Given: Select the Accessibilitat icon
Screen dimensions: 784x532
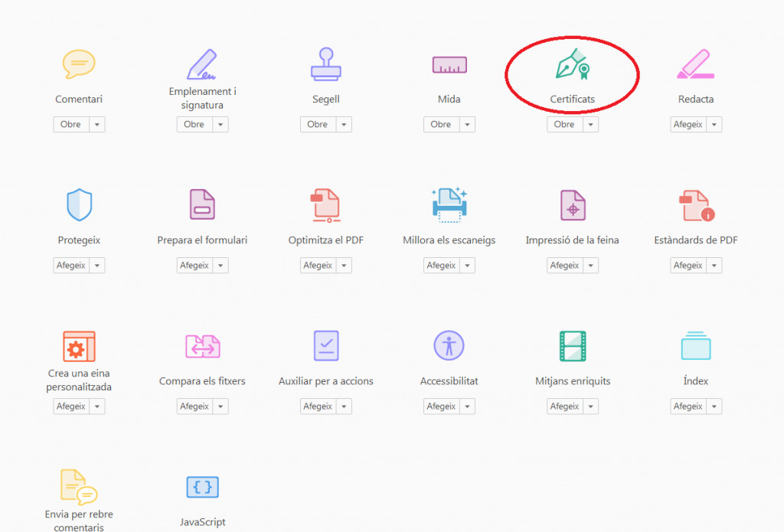Looking at the screenshot, I should point(449,346).
